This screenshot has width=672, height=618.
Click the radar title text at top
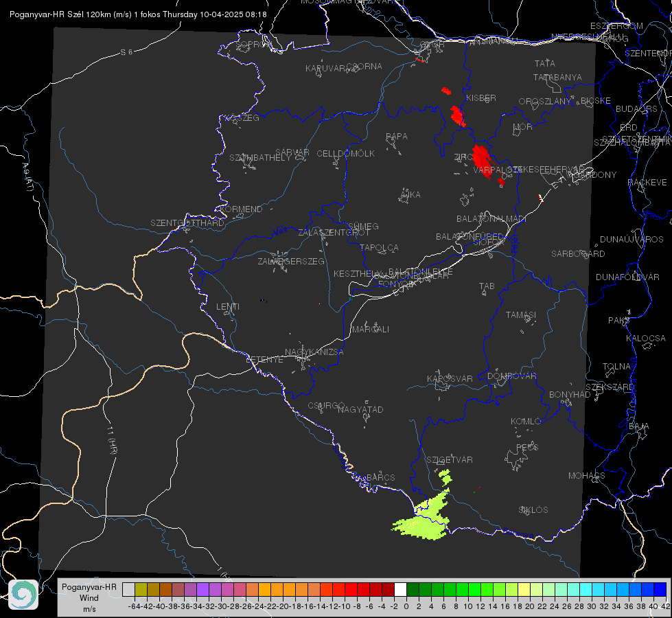(138, 14)
